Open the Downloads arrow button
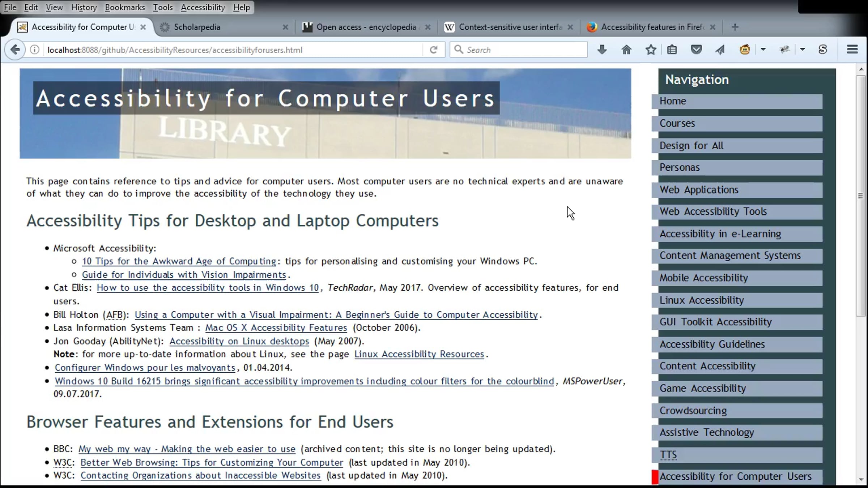Screen dimensions: 868x488 [x=602, y=50]
